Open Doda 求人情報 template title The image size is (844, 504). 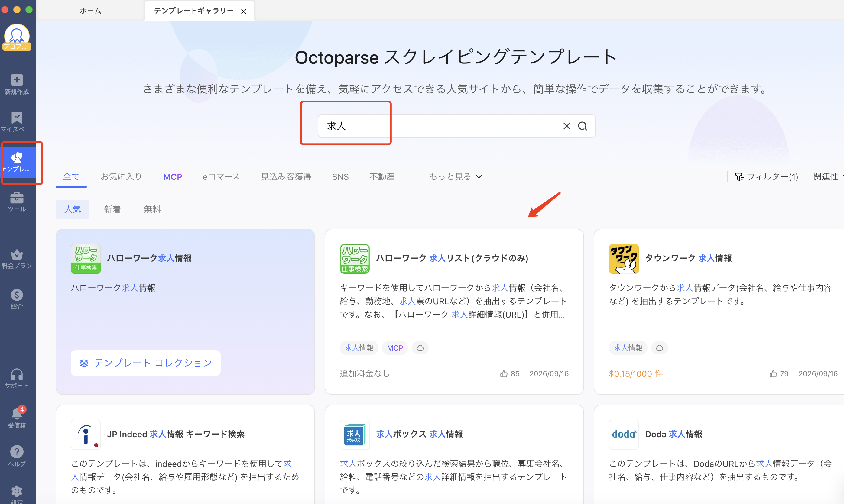(x=674, y=434)
